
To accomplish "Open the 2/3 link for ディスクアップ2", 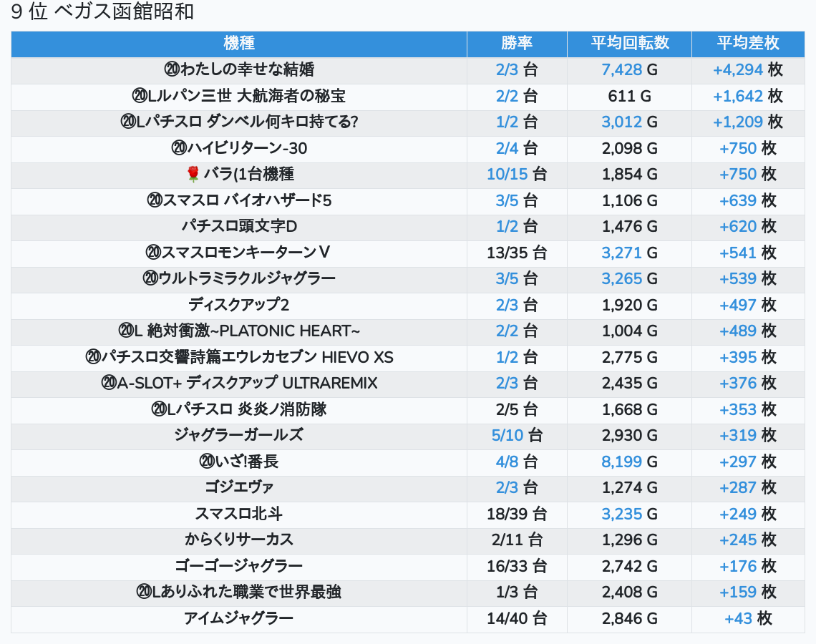I will coord(507,306).
